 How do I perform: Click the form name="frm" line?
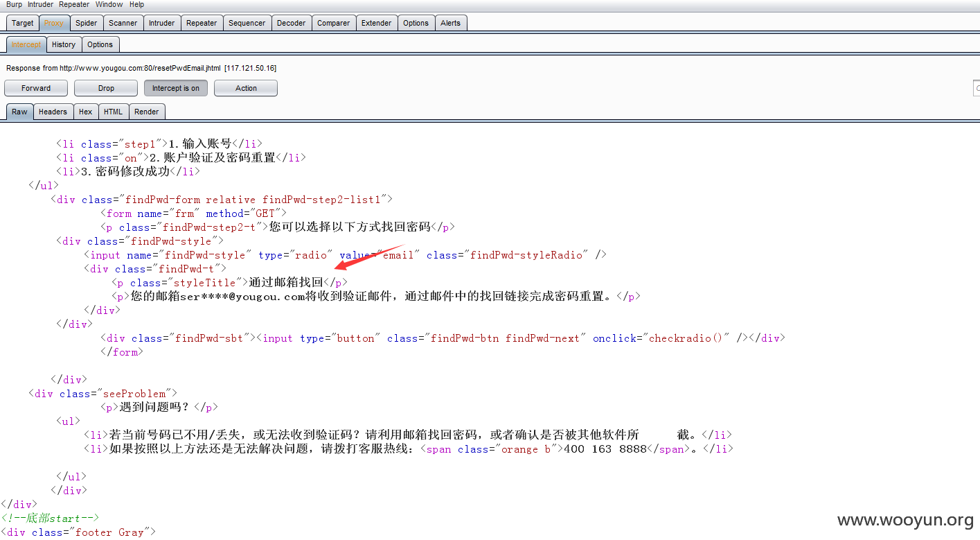[193, 214]
